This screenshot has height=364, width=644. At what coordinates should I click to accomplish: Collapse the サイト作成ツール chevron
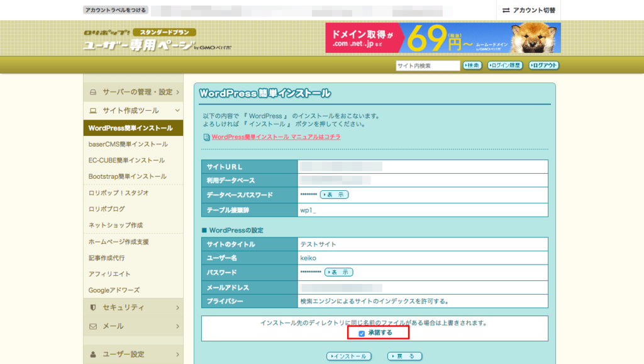pos(177,111)
